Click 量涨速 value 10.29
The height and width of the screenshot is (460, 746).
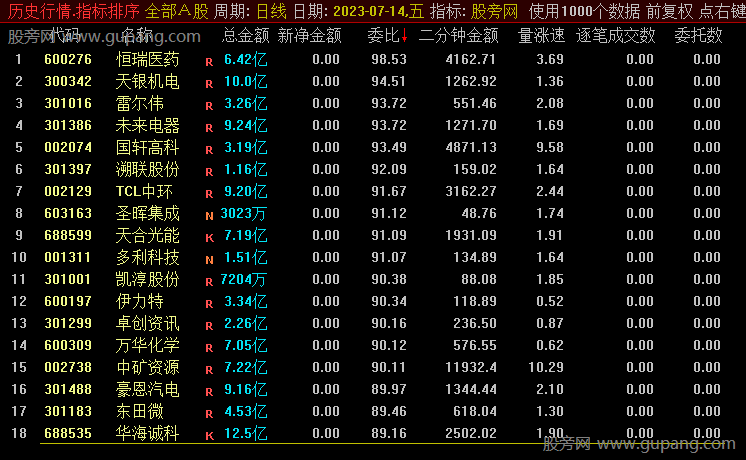pyautogui.click(x=546, y=367)
